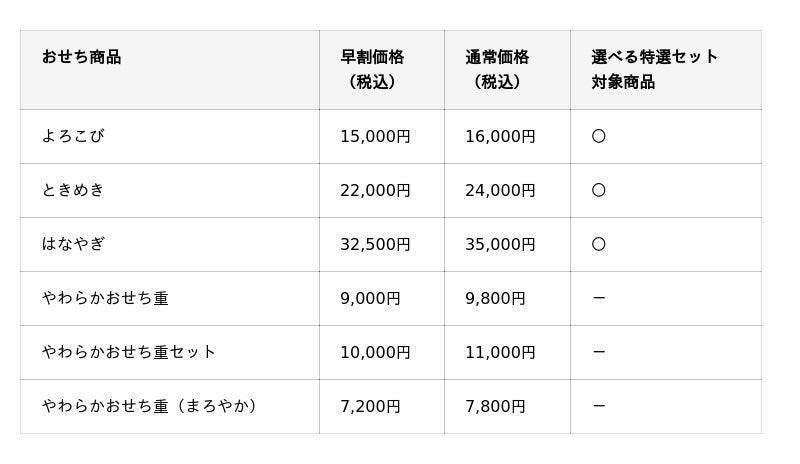Select the はなやぎ product name

point(73,244)
